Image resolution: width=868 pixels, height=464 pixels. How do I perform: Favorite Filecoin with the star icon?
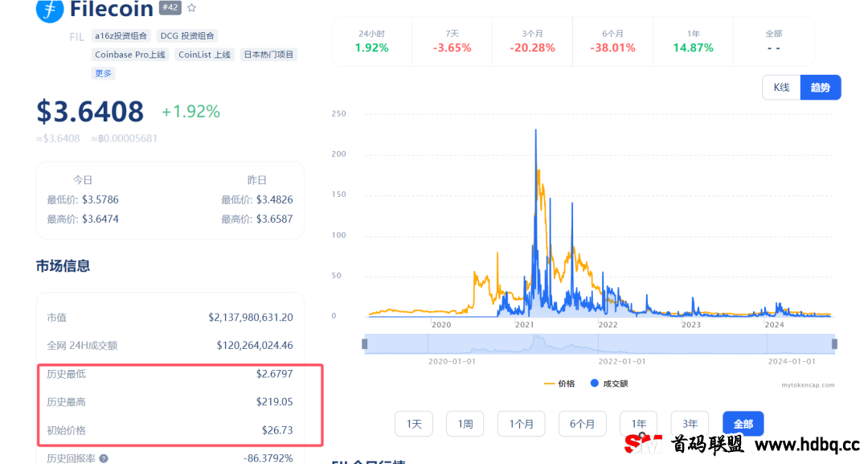coord(191,8)
